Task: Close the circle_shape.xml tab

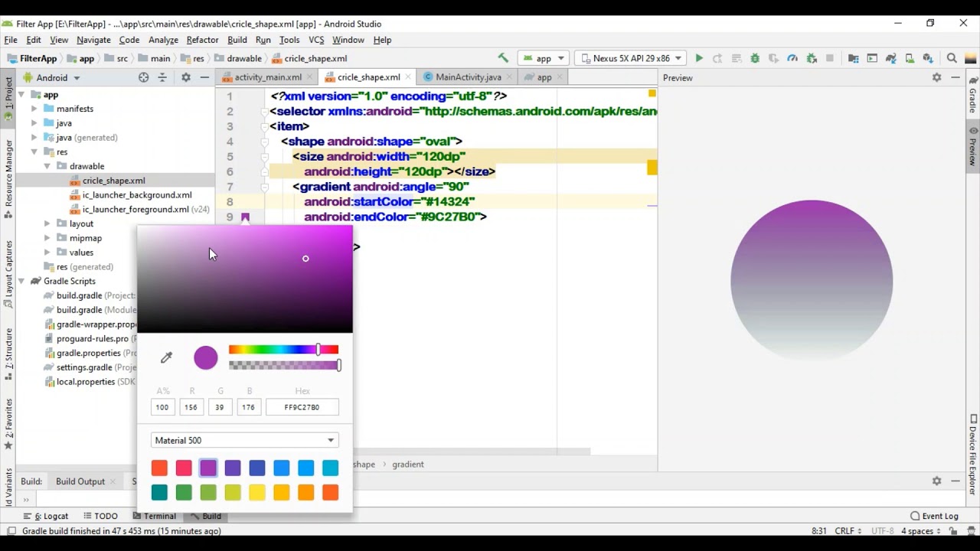Action: tap(409, 77)
